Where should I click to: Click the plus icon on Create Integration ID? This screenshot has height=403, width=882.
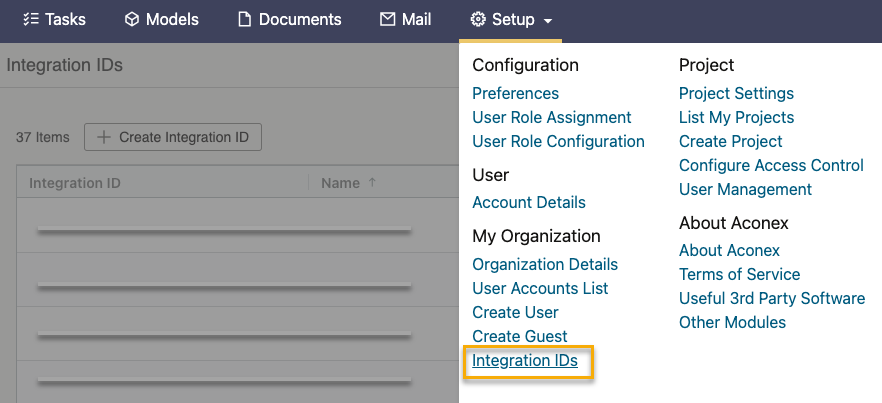point(104,137)
